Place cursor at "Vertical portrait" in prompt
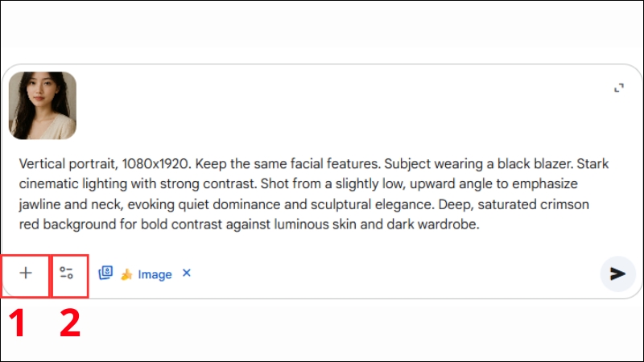The width and height of the screenshot is (644, 362). click(61, 162)
